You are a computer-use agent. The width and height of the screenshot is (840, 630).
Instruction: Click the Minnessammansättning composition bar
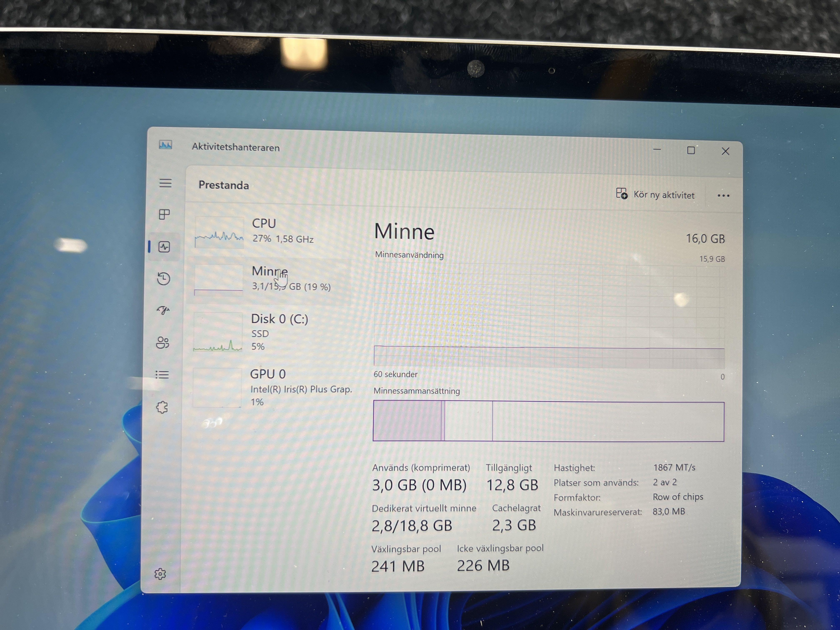point(549,421)
